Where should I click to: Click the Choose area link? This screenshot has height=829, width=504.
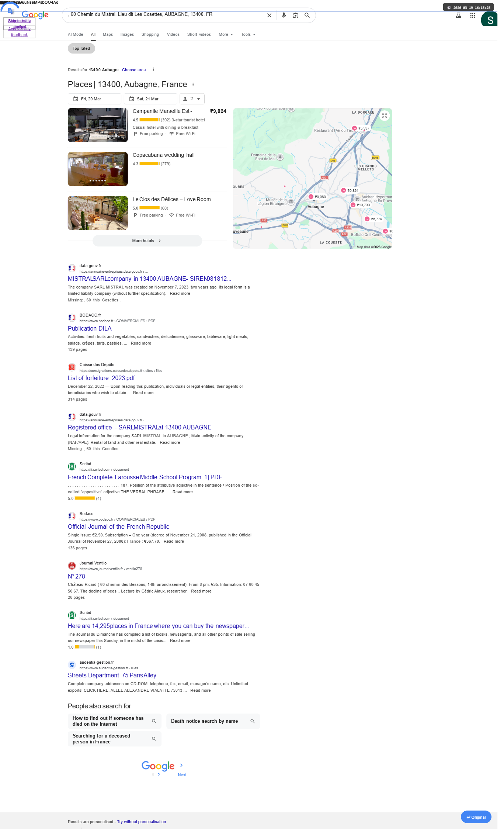click(x=134, y=70)
